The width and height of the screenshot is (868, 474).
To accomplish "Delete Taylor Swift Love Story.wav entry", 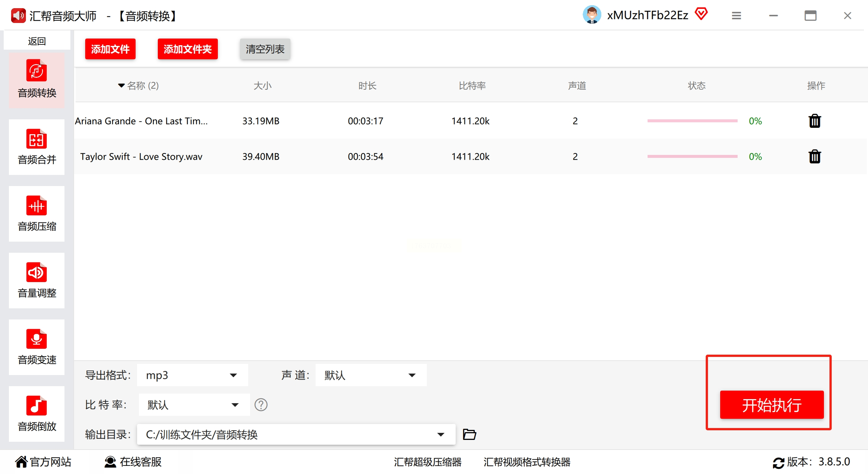I will point(814,156).
